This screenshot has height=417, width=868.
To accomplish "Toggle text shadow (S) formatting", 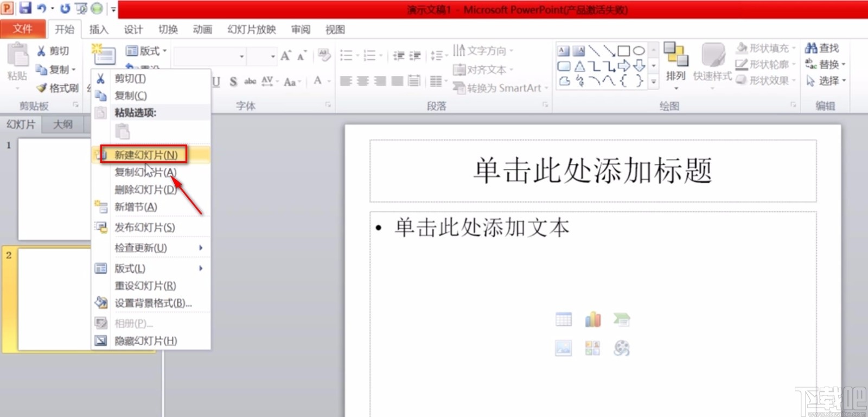I will click(x=233, y=81).
